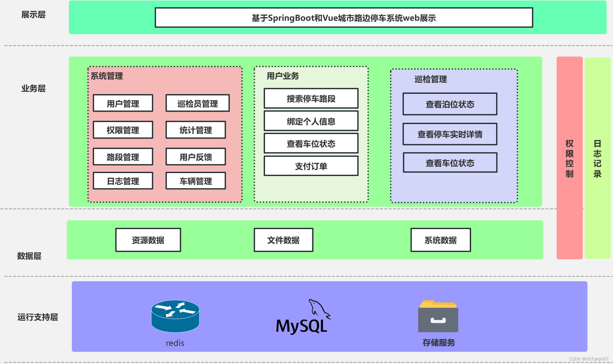This screenshot has height=364, width=613.
Task: Select 搜索停车路段 in user business
Action: 311,98
